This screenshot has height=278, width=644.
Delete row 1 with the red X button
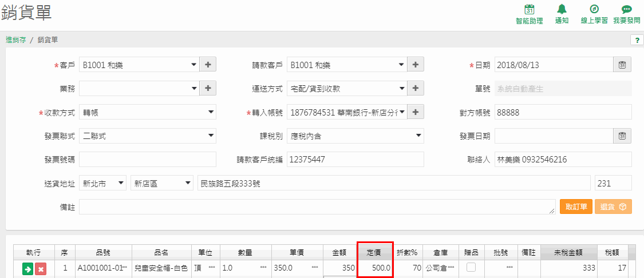(41, 269)
